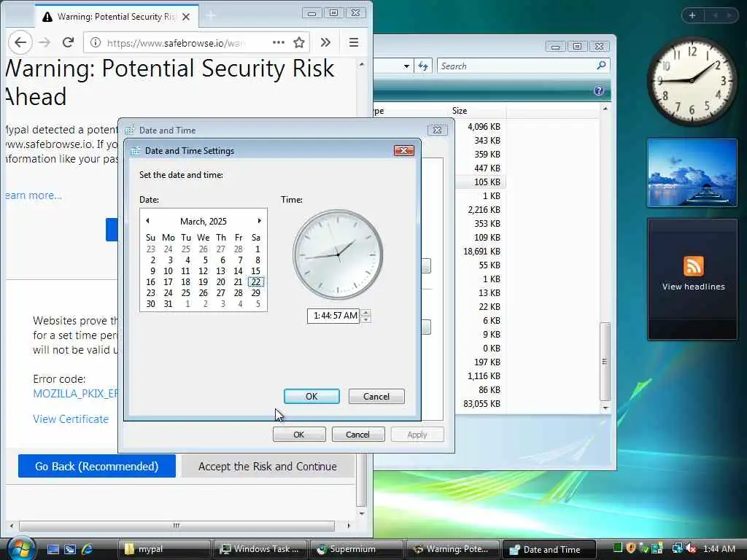Viewport: 747px width, 560px height.
Task: Switch to the Date and Time taskbar button
Action: tap(549, 549)
